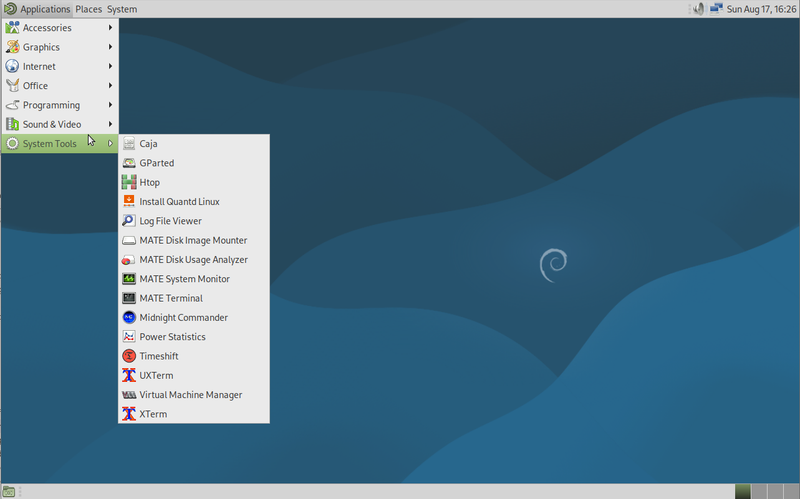Viewport: 800px width, 499px height.
Task: Start MATE System Monitor
Action: click(x=194, y=279)
